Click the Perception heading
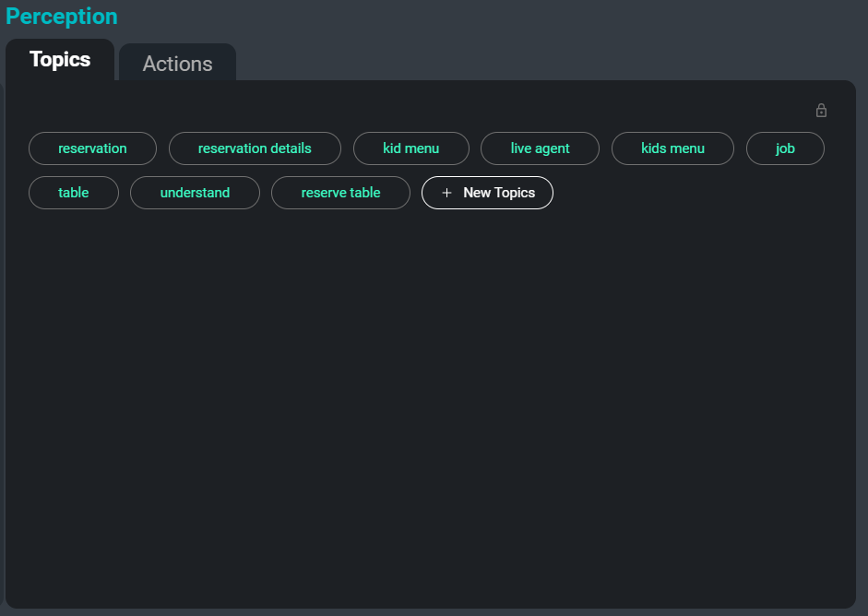Image resolution: width=868 pixels, height=616 pixels. pyautogui.click(x=61, y=16)
